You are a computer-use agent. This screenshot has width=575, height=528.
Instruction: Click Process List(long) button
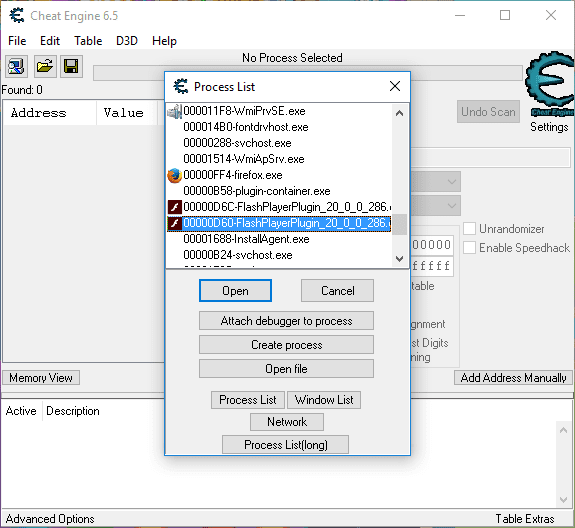[x=285, y=445]
